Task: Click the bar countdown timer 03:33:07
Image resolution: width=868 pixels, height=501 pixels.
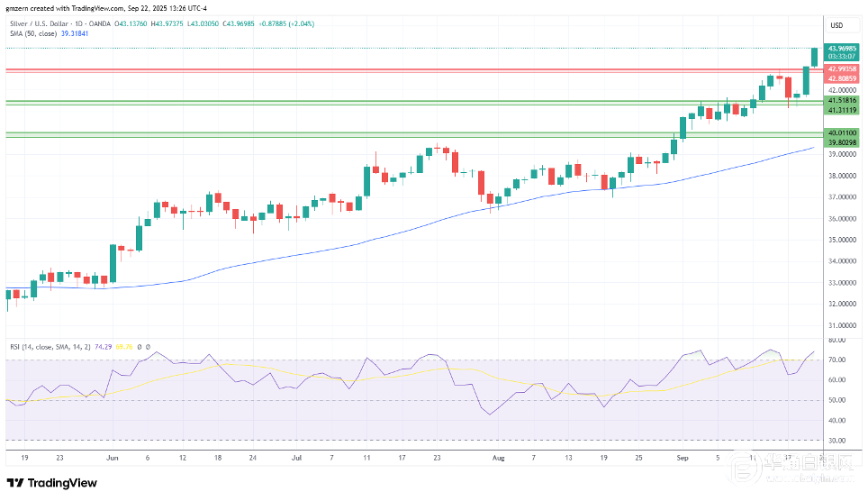Action: tap(841, 57)
